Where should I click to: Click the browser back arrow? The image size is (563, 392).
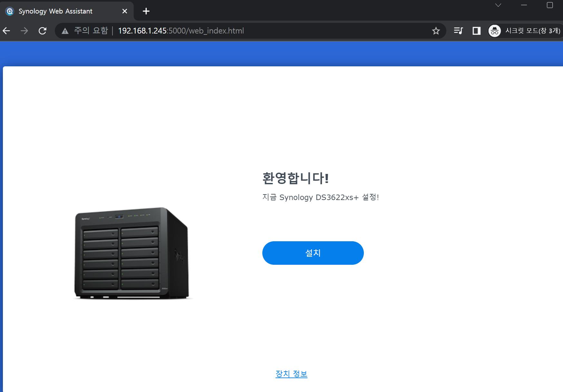click(x=7, y=31)
